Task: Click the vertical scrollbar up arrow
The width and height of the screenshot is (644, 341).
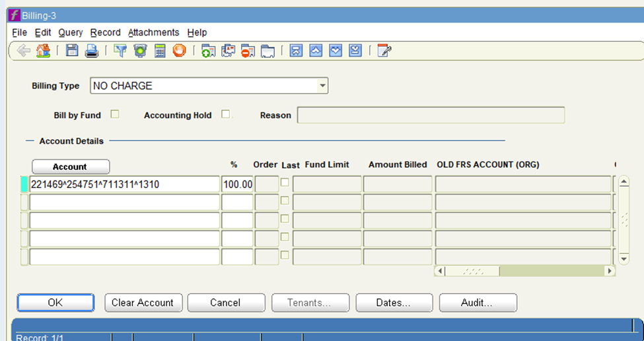Action: pos(624,182)
